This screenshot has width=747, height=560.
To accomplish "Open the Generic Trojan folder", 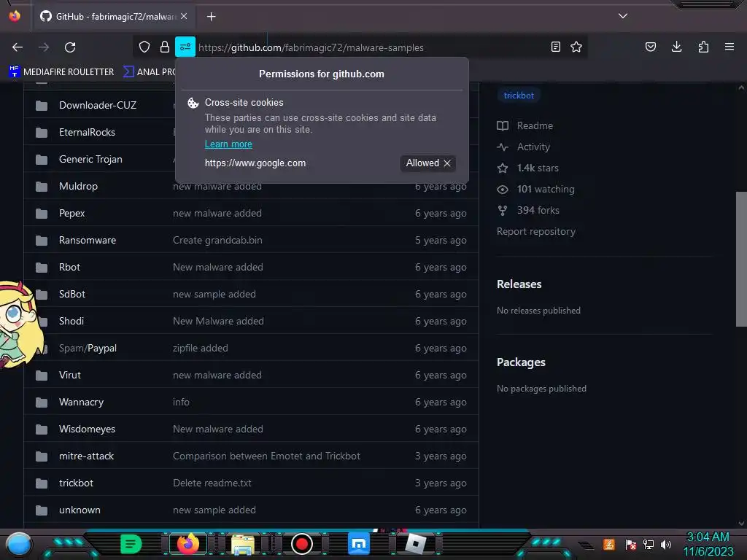I will click(90, 159).
